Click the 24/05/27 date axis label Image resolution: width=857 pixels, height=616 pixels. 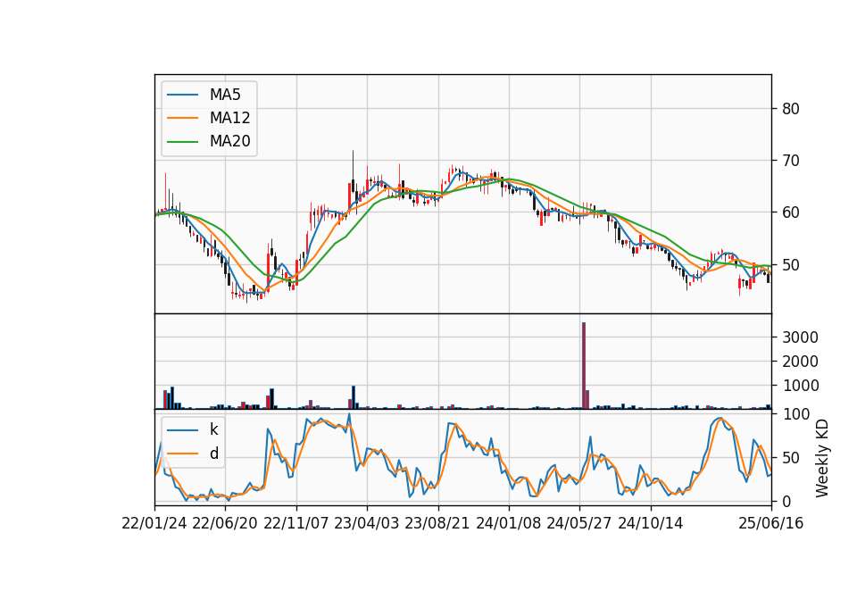coord(579,524)
